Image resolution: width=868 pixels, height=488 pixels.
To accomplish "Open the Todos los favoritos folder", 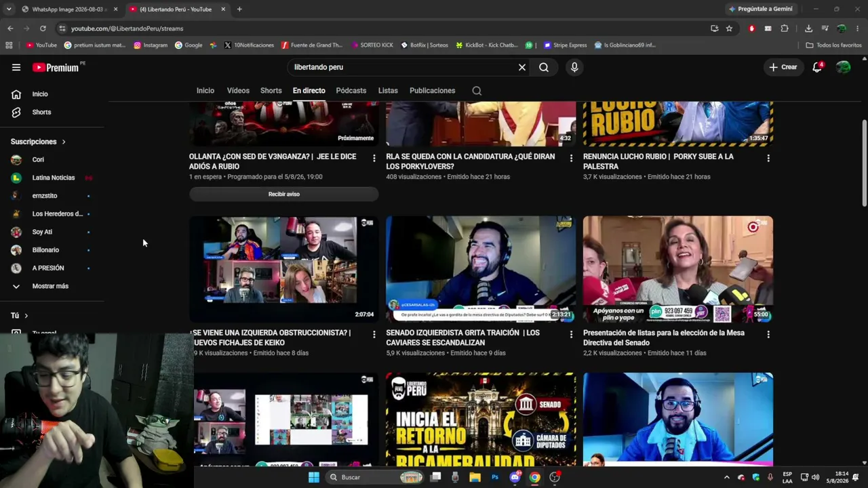I will pos(833,45).
